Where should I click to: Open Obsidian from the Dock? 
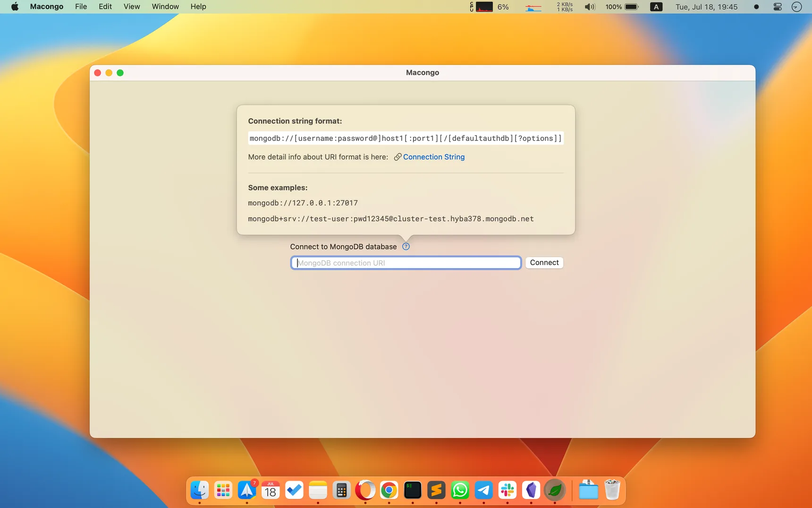pos(531,491)
